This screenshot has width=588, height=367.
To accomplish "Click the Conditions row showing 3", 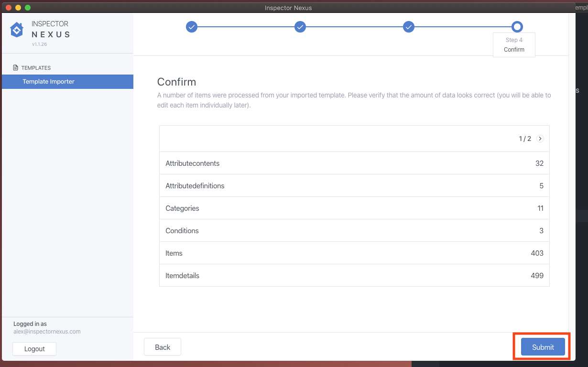I will coord(354,231).
